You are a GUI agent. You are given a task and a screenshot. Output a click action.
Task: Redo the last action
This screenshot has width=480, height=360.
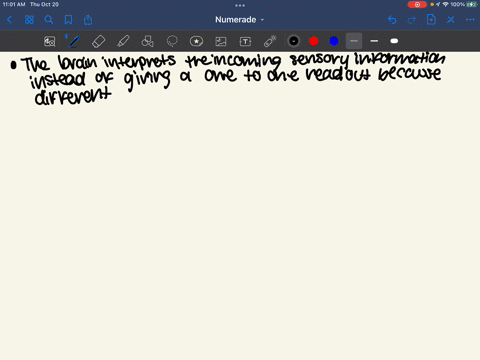[x=412, y=20]
